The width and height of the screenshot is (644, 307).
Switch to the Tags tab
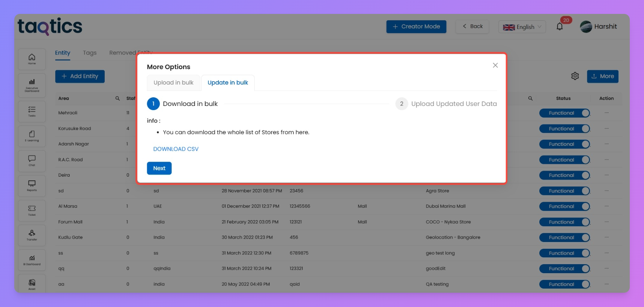(x=90, y=53)
